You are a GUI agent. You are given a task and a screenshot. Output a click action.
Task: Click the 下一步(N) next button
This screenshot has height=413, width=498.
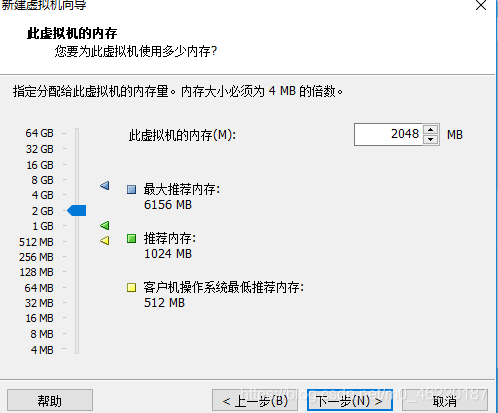tap(350, 400)
